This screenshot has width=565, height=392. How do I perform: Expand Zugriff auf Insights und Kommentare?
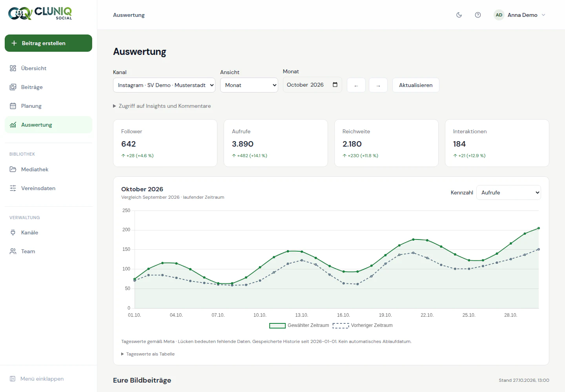(162, 106)
